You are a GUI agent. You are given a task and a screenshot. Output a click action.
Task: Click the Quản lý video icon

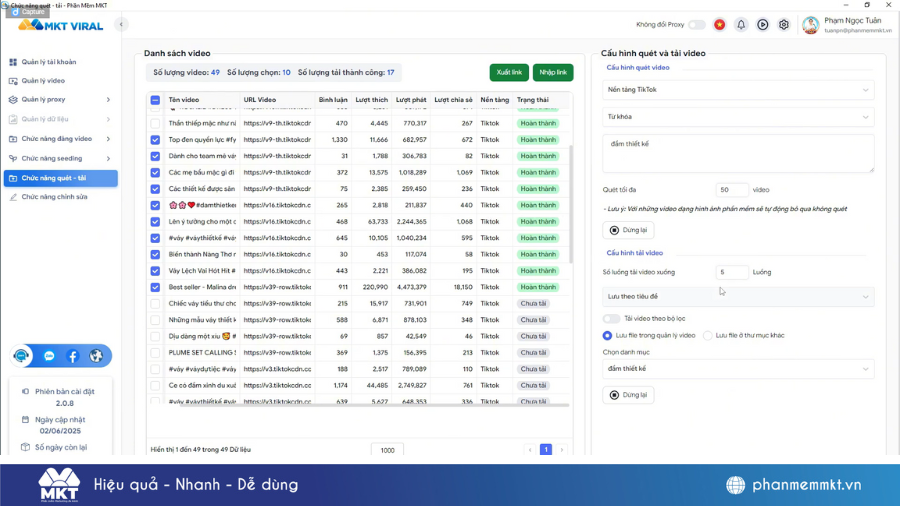[x=13, y=81]
